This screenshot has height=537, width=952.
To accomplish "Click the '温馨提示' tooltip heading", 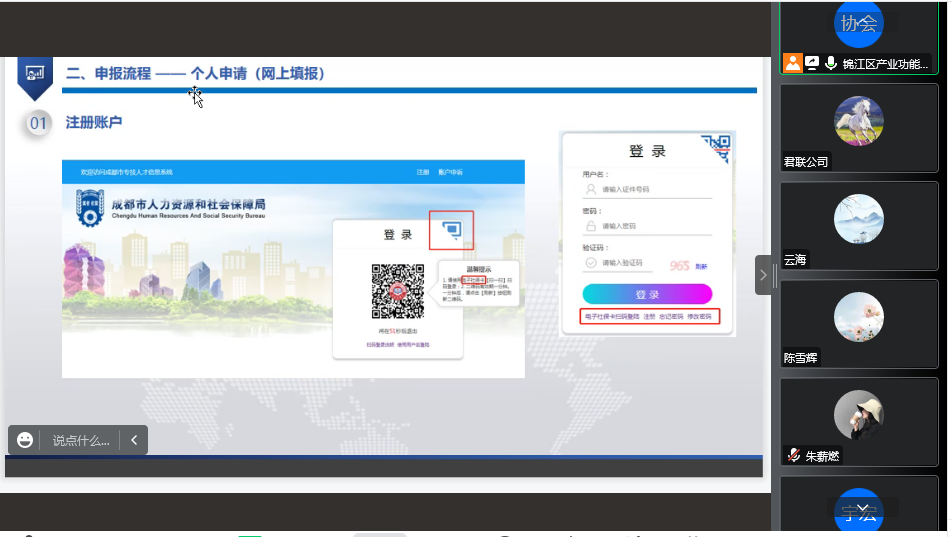I will pyautogui.click(x=478, y=269).
